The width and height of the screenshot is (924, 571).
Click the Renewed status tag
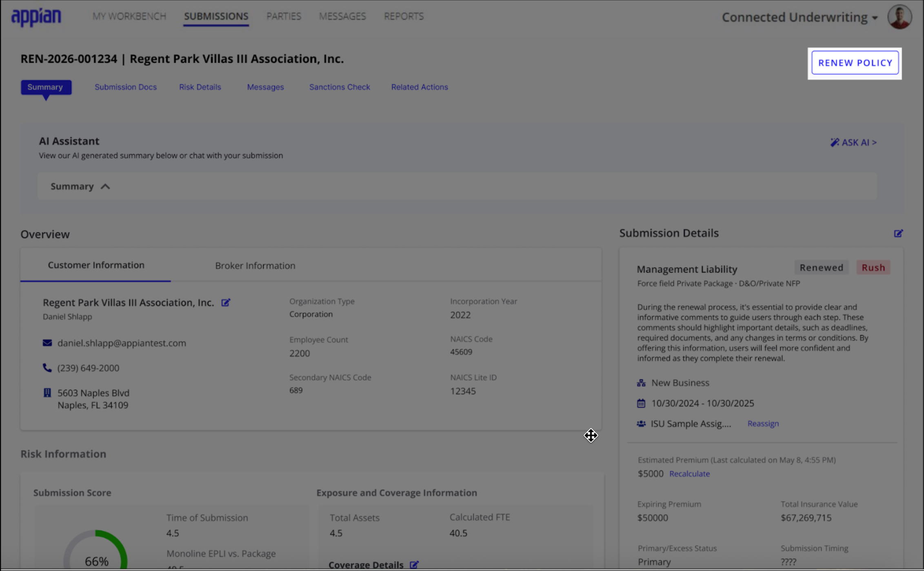(x=821, y=268)
